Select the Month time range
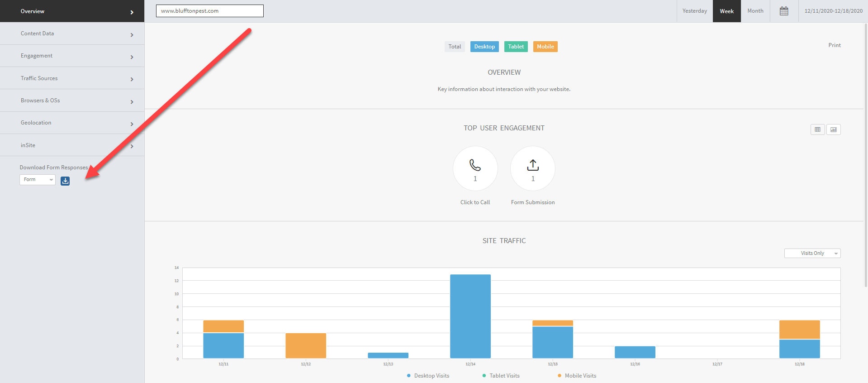This screenshot has height=383, width=868. click(755, 11)
